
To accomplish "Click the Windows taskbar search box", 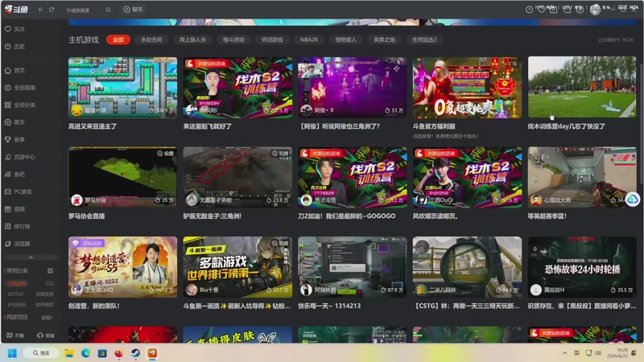I will [x=41, y=353].
